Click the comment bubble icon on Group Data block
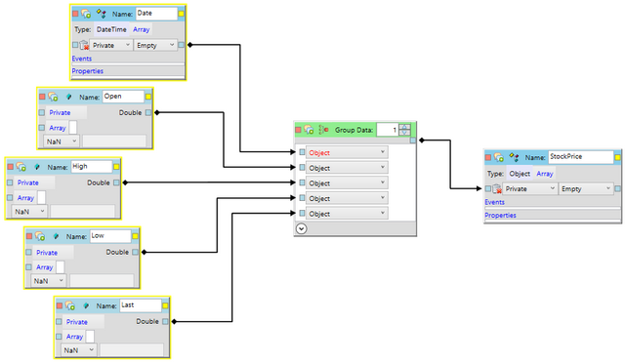 (309, 130)
